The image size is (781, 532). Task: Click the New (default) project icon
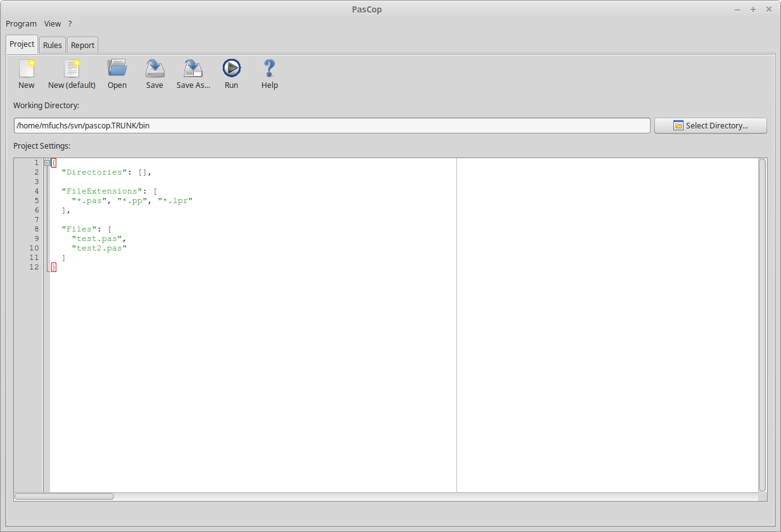[x=72, y=68]
